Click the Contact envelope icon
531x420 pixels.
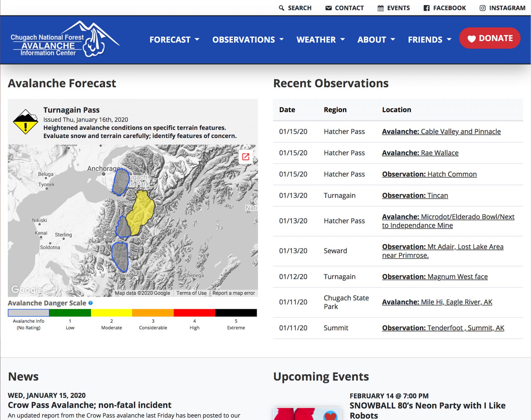coord(328,8)
